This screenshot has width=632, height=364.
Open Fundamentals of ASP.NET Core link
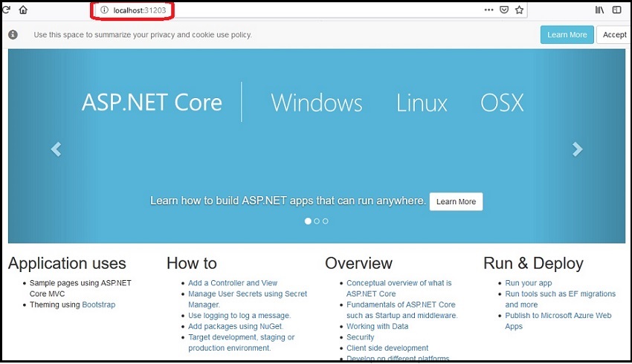tap(402, 310)
